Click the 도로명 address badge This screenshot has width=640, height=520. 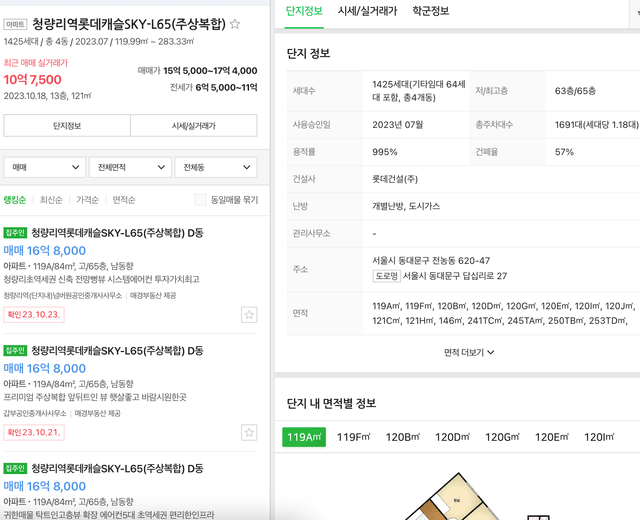(387, 276)
